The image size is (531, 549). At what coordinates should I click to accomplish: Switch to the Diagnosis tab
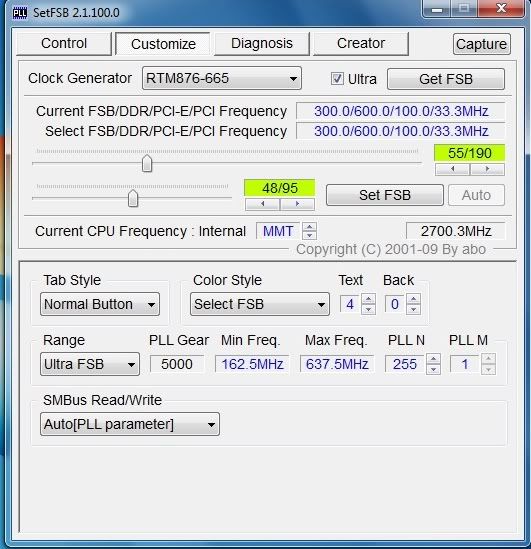pos(262,43)
